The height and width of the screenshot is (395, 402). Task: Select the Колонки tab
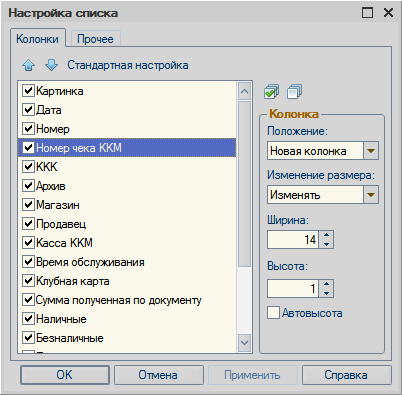(x=38, y=39)
